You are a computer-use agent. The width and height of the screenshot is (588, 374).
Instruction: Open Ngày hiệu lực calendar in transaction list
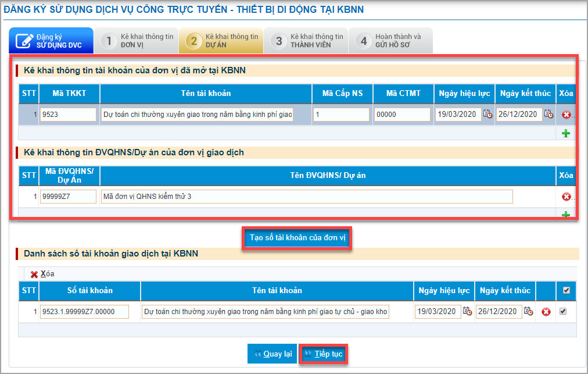467,312
